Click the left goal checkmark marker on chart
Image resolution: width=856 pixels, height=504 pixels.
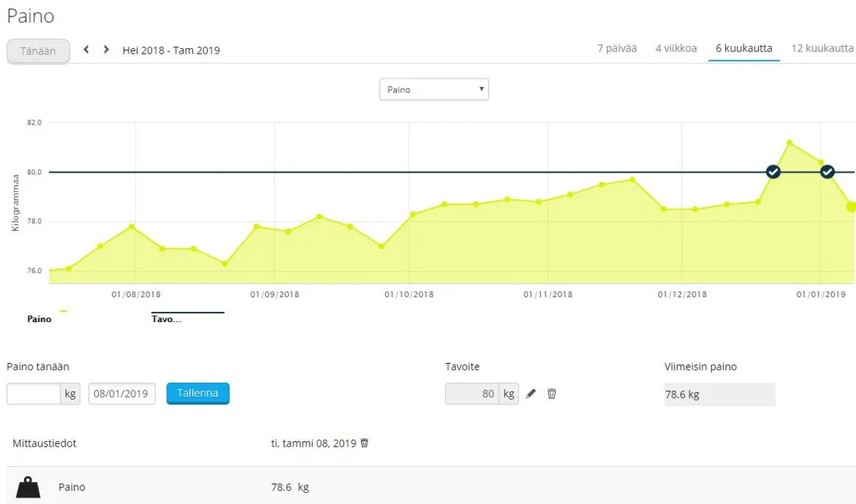tap(773, 172)
